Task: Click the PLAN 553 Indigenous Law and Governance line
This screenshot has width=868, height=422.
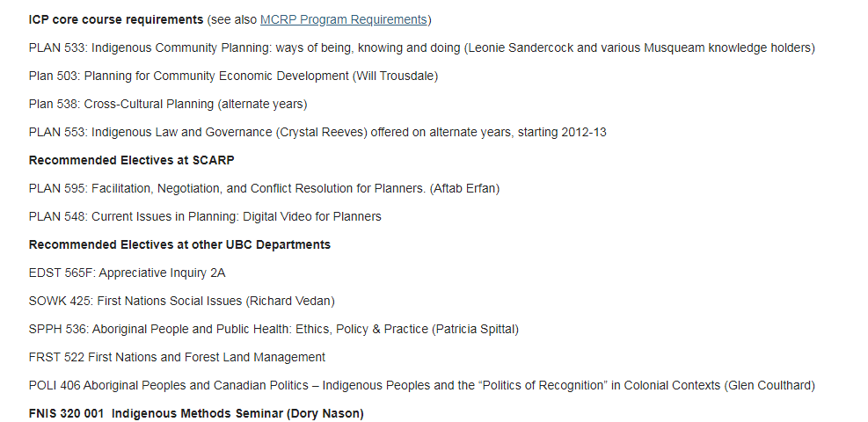Action: click(317, 133)
